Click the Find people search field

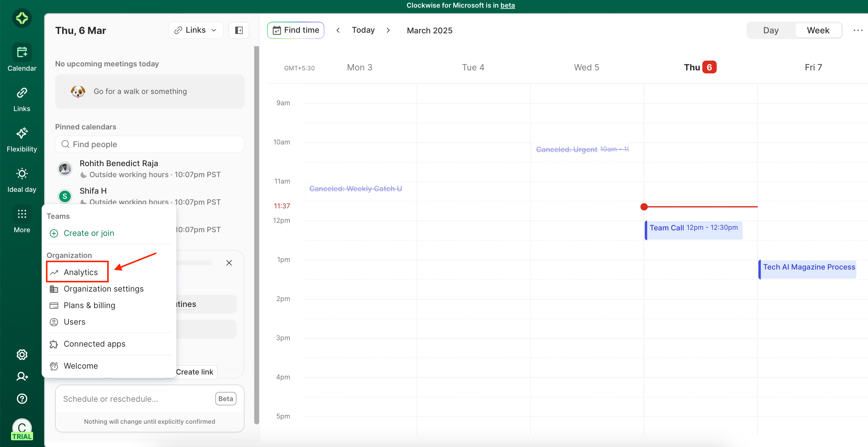[x=149, y=144]
